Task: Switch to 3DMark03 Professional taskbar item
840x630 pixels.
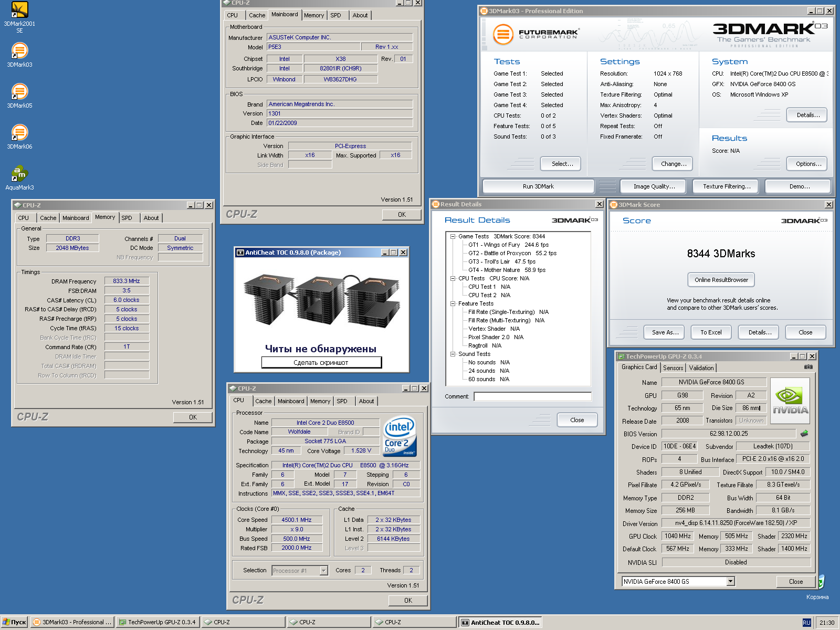Action: 72,622
